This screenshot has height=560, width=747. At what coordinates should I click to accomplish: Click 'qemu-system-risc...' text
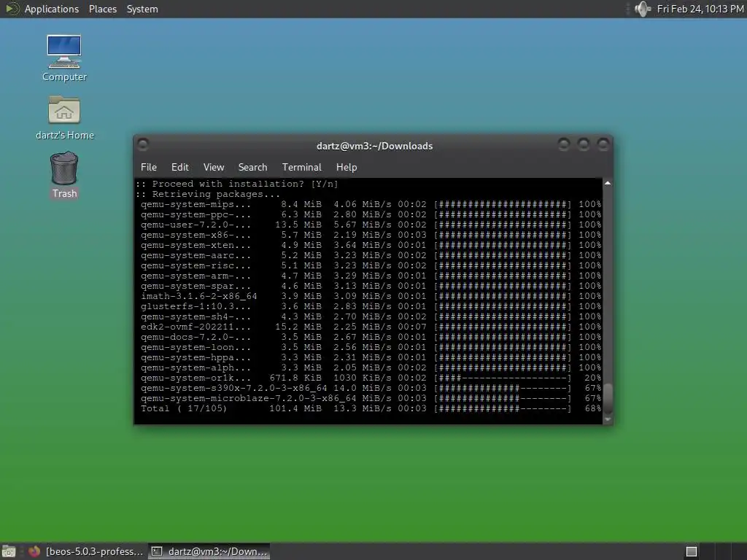pyautogui.click(x=196, y=265)
